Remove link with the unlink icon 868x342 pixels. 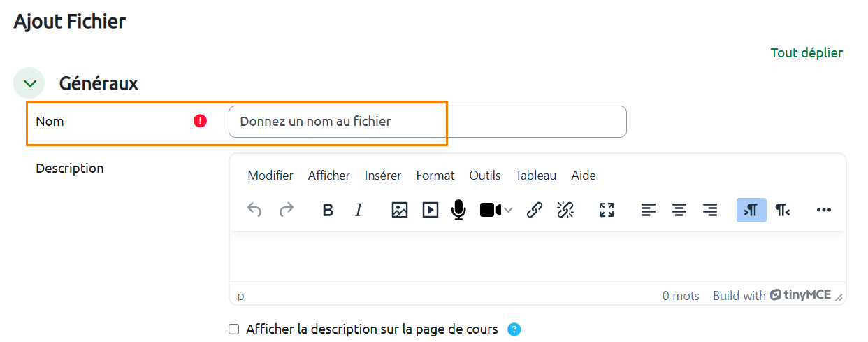point(565,210)
